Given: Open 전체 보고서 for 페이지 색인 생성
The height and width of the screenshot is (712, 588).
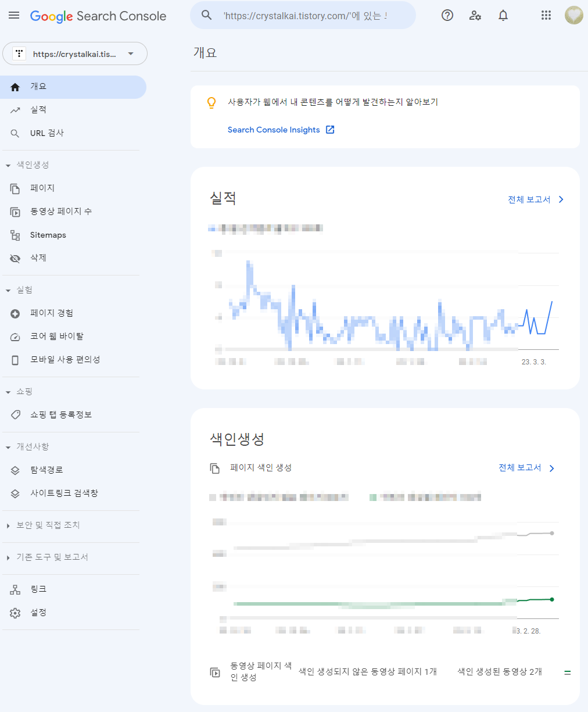Looking at the screenshot, I should [526, 468].
